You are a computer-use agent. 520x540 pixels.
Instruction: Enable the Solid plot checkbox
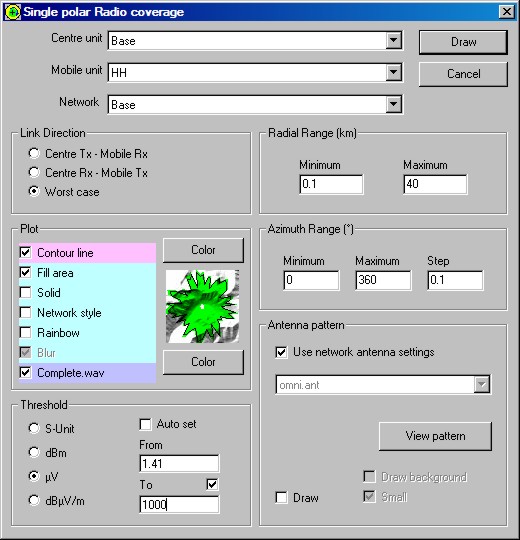pyautogui.click(x=25, y=292)
